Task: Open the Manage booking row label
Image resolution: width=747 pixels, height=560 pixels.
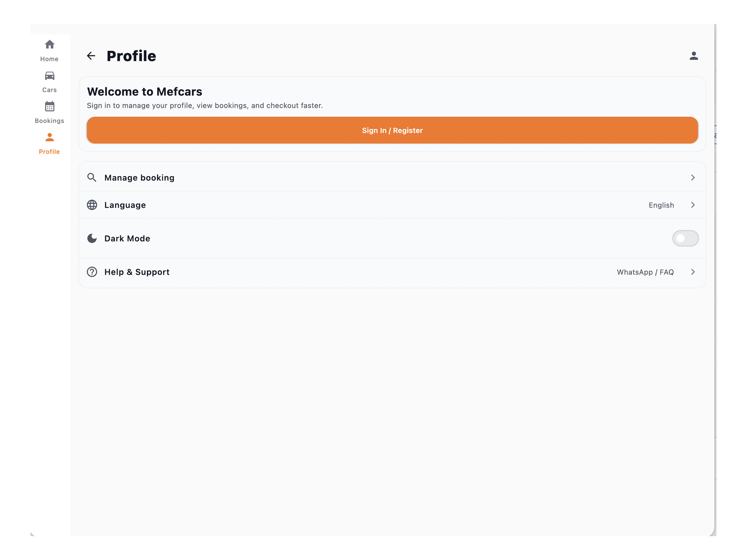Action: click(x=140, y=178)
